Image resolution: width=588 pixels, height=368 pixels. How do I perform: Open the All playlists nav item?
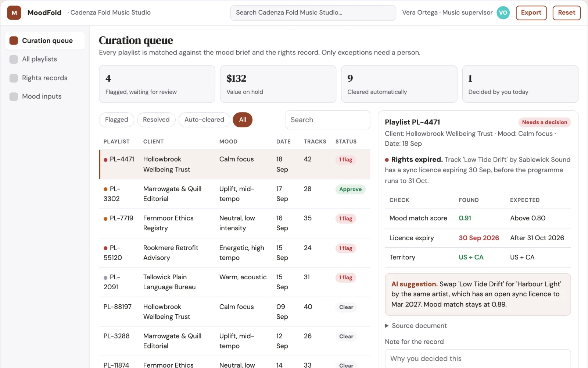(45, 59)
